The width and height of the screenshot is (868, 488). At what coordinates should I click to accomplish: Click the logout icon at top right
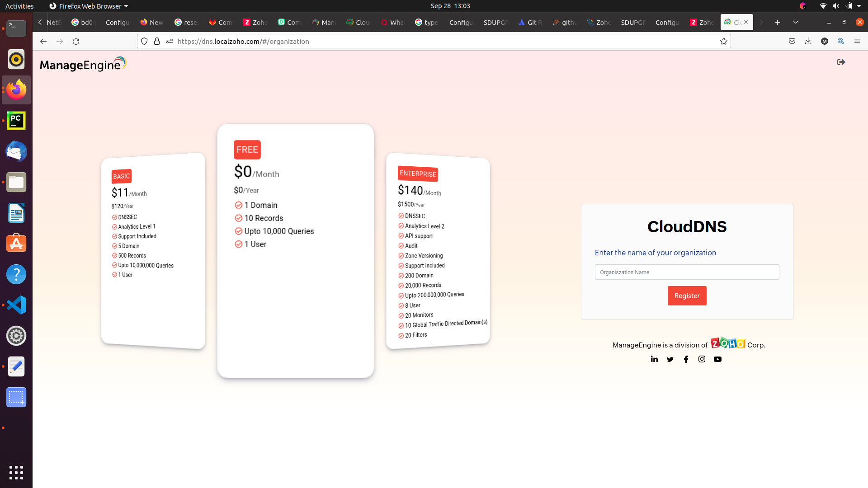coord(841,62)
